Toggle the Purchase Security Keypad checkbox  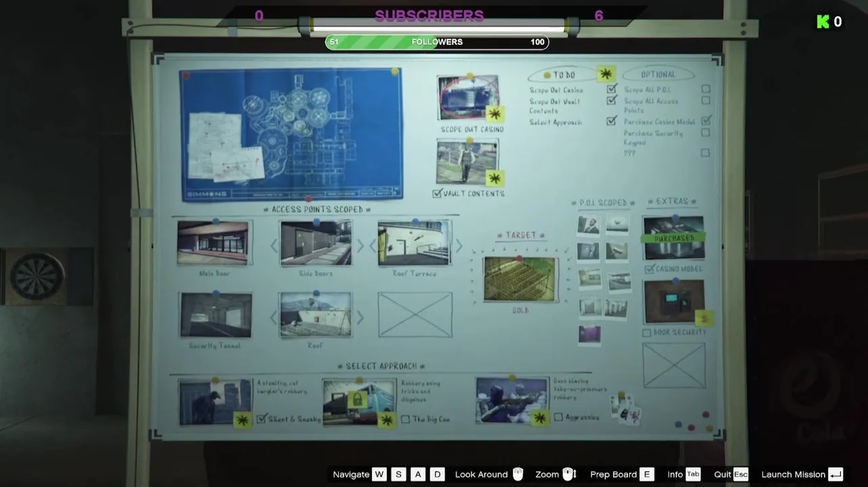coord(706,133)
